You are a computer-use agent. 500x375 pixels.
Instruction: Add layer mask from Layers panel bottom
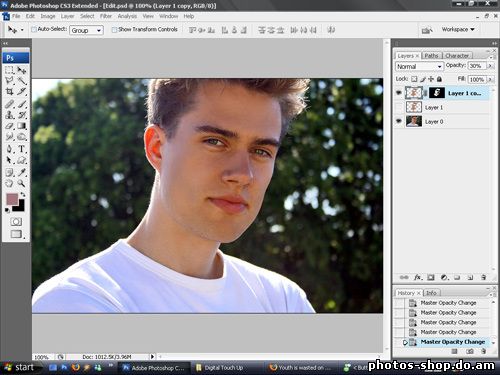tap(431, 277)
